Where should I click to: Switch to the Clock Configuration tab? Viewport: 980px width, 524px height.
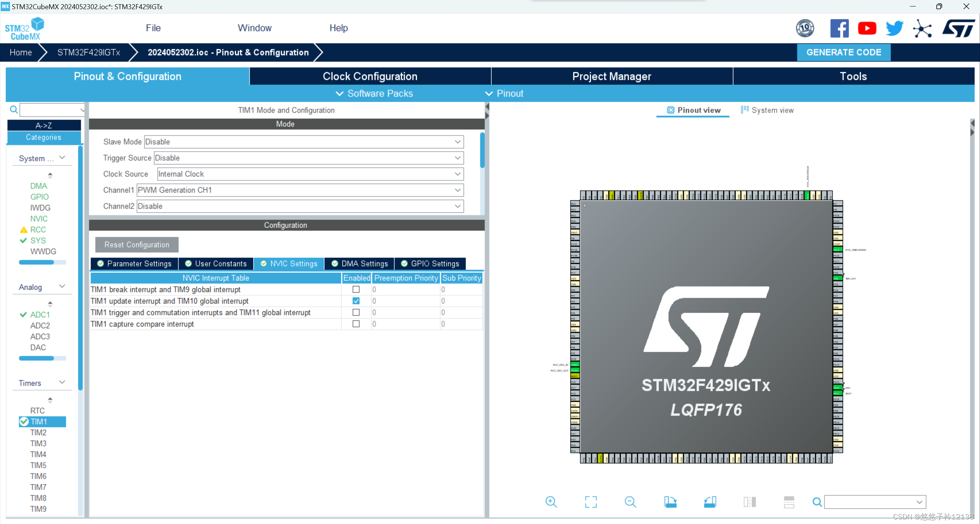(370, 76)
